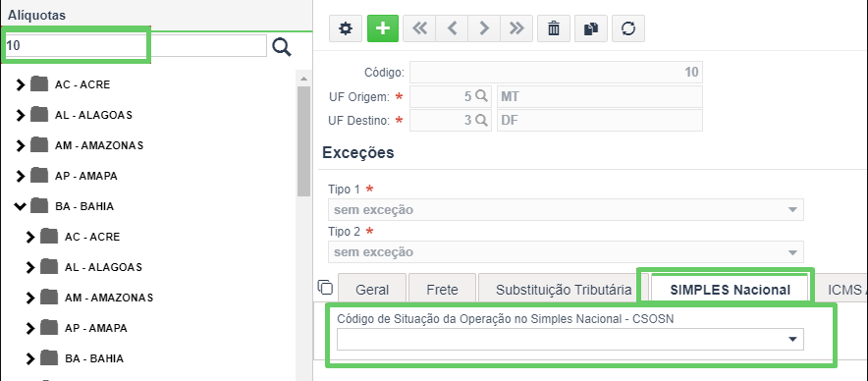Go to the next record arrow
The height and width of the screenshot is (381, 868).
(x=484, y=28)
